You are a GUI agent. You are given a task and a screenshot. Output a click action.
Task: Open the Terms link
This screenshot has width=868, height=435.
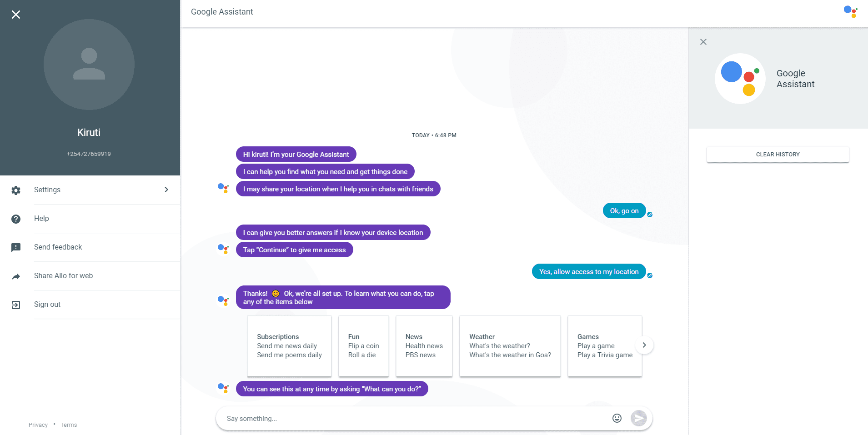pos(69,425)
